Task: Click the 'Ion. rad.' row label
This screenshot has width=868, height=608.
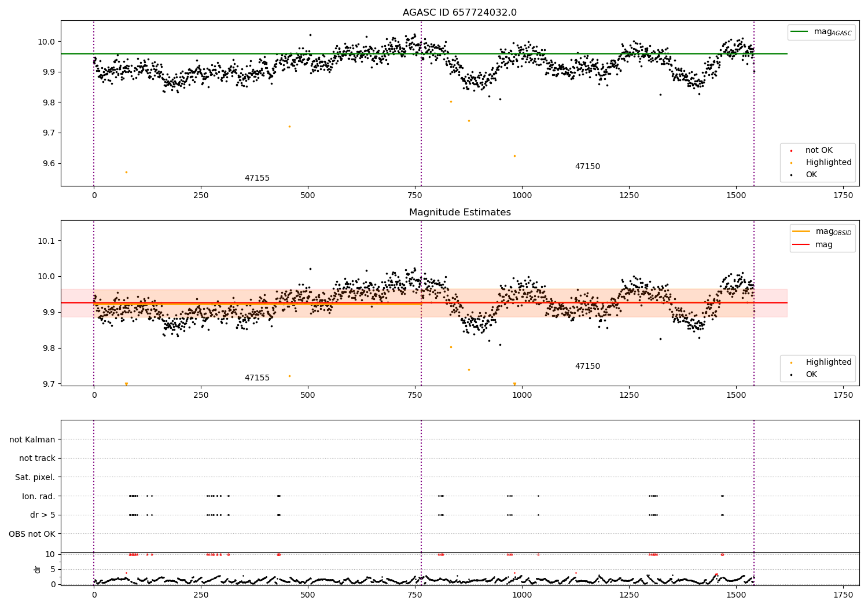Action: point(39,496)
